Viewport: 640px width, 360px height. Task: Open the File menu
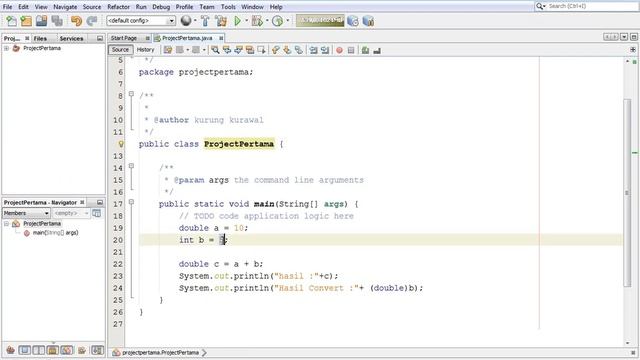pos(7,7)
